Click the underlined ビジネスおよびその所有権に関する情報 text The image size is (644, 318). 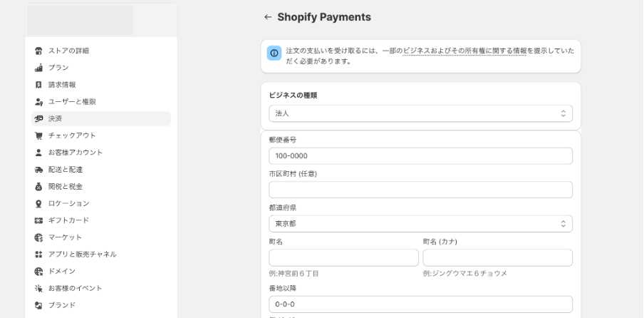(x=464, y=51)
